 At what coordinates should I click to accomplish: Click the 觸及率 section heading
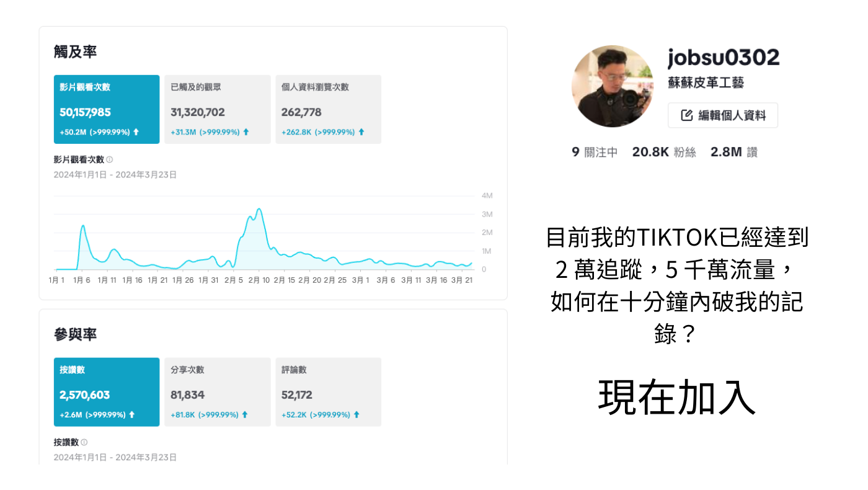coord(75,52)
